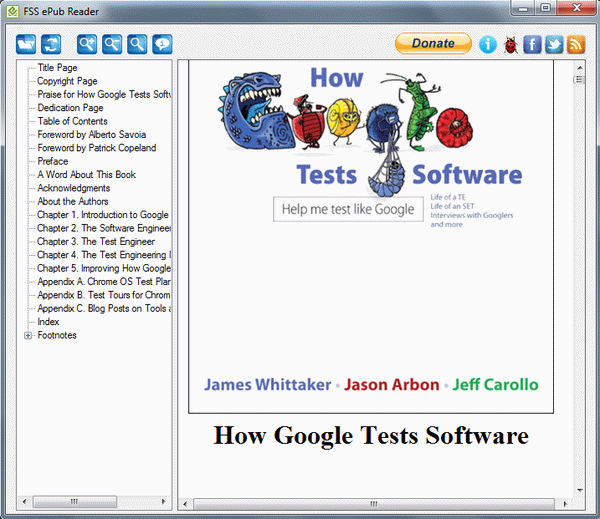Click the speech bubble toolbar icon
This screenshot has width=600, height=519.
[161, 44]
